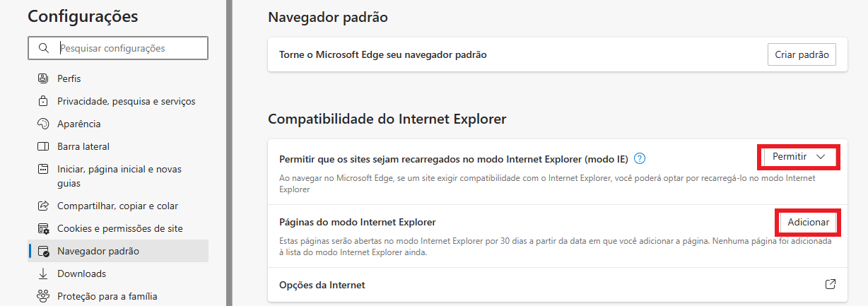This screenshot has width=868, height=306.
Task: Click the Compartilhar, copiar e colar icon
Action: 43,206
